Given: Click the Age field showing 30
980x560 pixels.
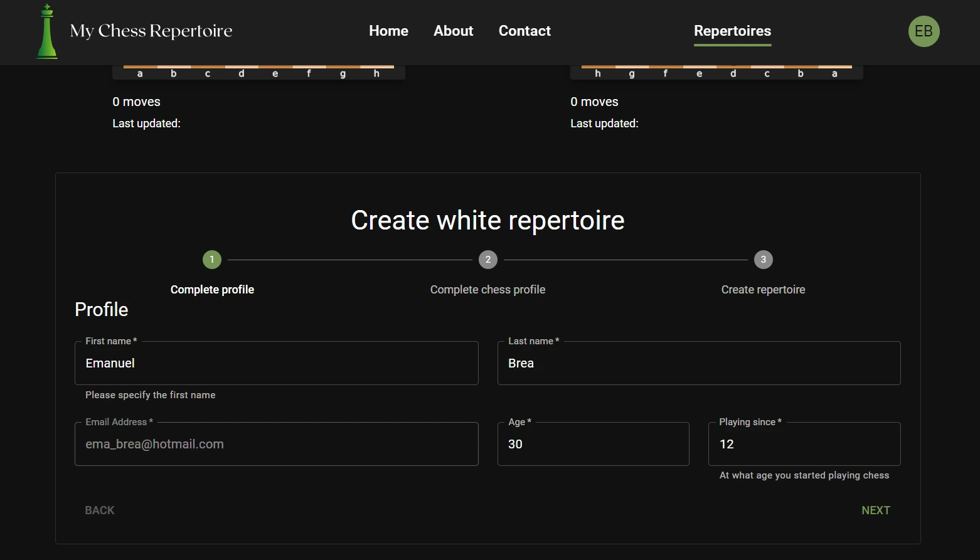Looking at the screenshot, I should pos(592,443).
